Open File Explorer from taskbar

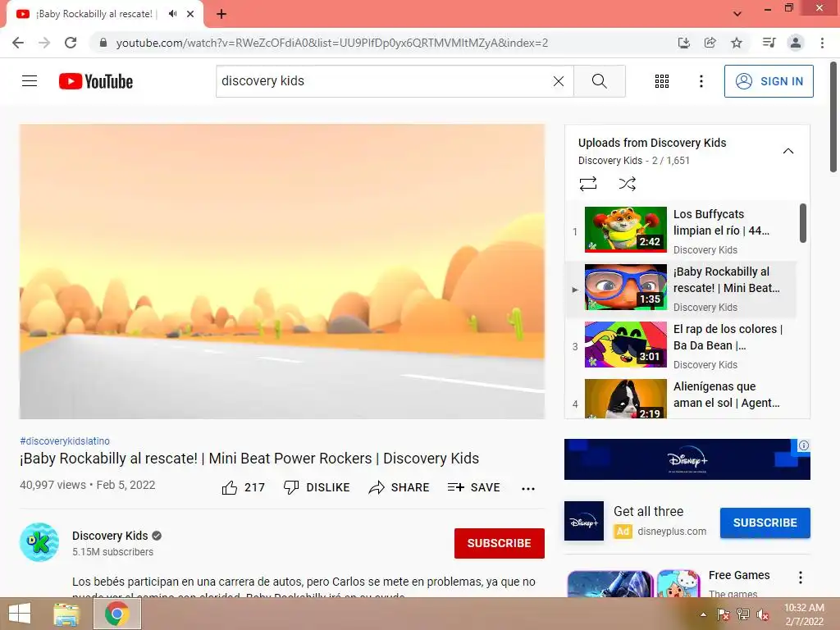click(x=66, y=614)
